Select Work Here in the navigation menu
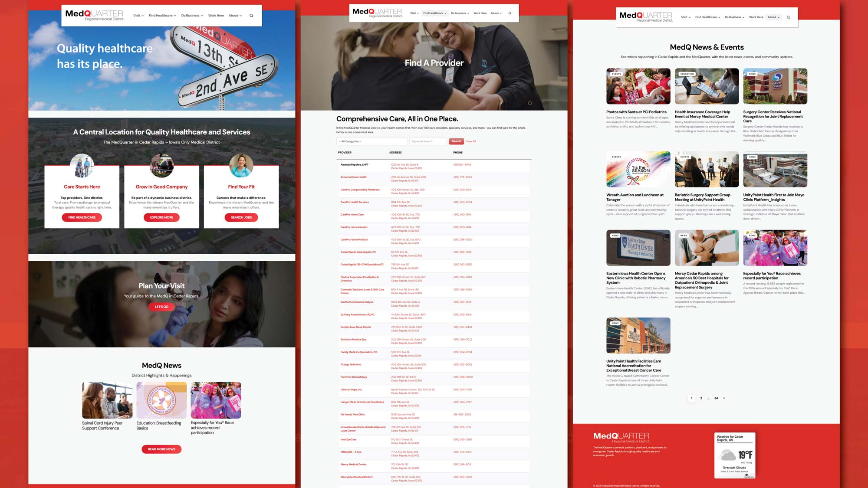This screenshot has width=868, height=488. [216, 15]
